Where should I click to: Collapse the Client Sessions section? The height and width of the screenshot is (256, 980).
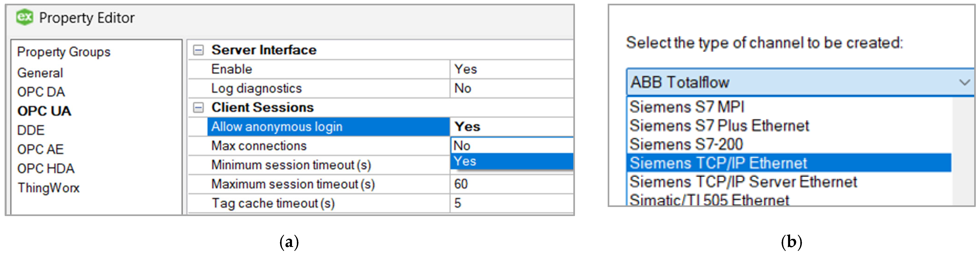[x=198, y=107]
